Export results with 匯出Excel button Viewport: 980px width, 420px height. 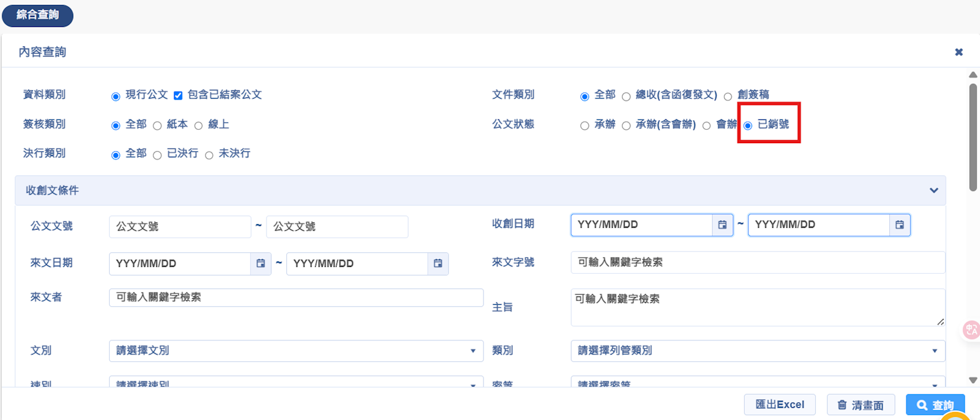click(780, 405)
